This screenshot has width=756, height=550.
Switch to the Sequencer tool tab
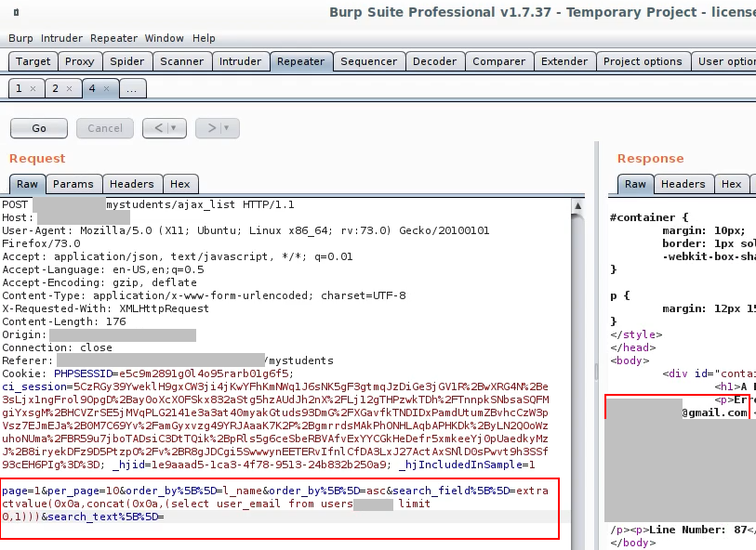point(369,61)
